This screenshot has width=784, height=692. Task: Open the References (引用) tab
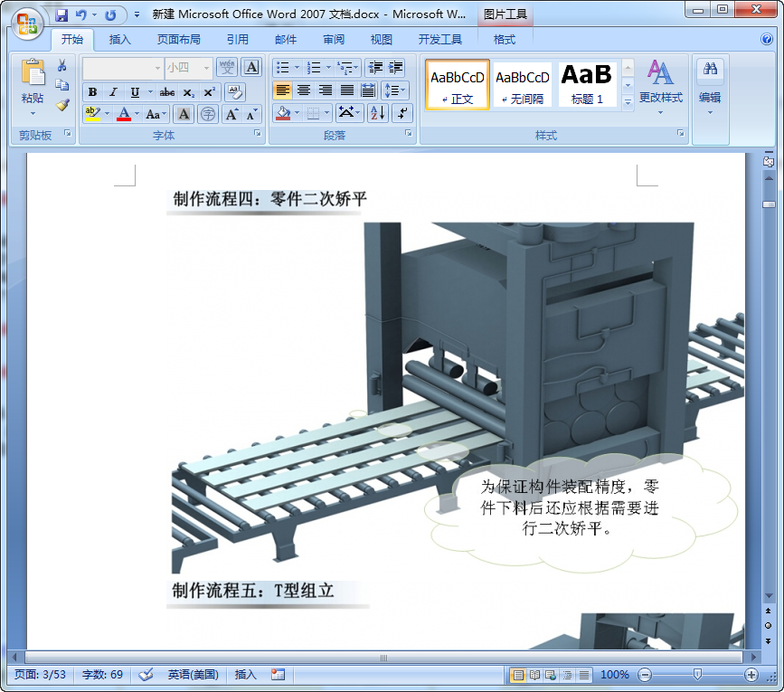tap(238, 40)
